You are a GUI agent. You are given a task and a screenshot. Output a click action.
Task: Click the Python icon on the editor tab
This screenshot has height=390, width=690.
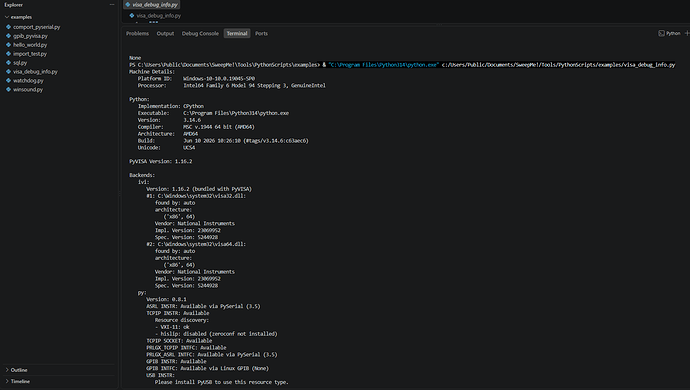[128, 5]
